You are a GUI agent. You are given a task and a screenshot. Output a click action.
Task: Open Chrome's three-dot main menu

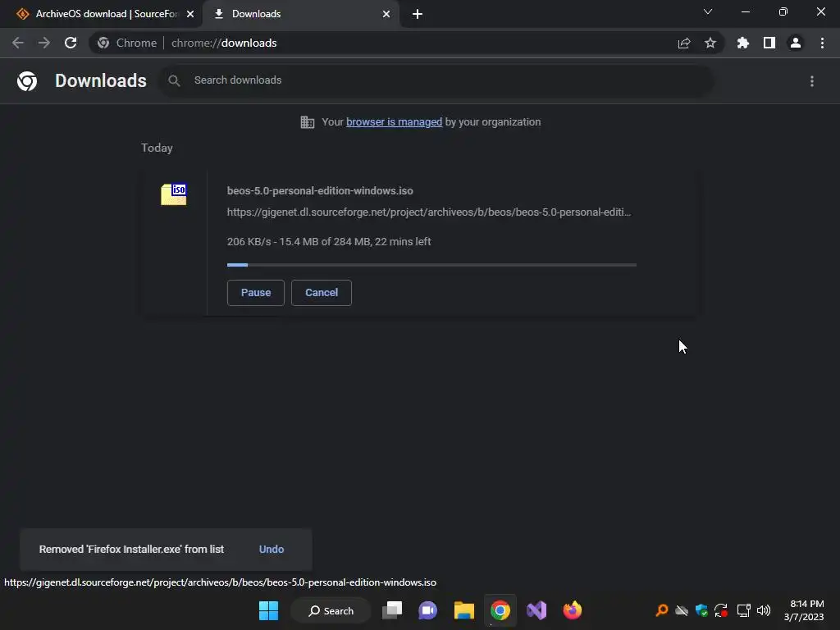click(822, 43)
